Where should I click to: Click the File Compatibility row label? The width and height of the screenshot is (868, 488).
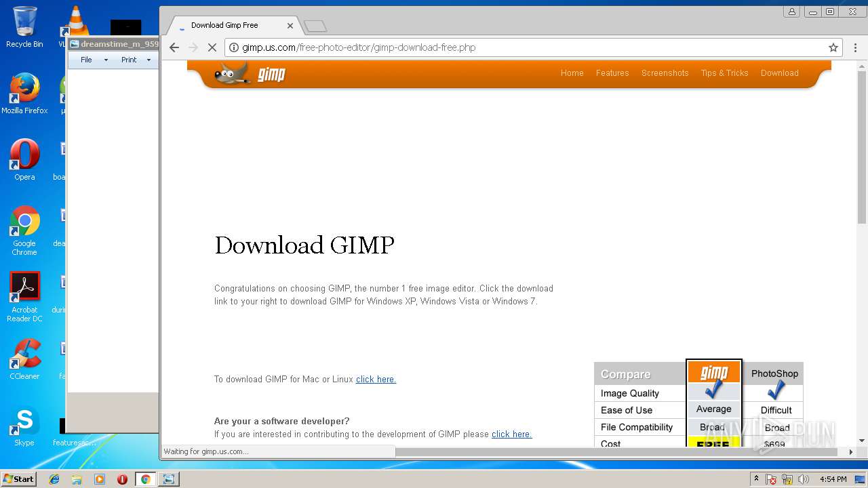point(637,427)
